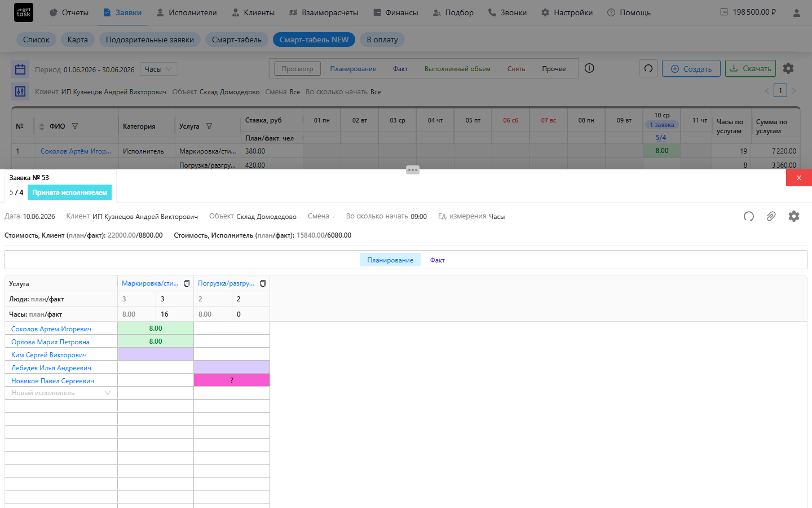Click the info circle icon
This screenshot has width=812, height=508.
click(x=589, y=68)
